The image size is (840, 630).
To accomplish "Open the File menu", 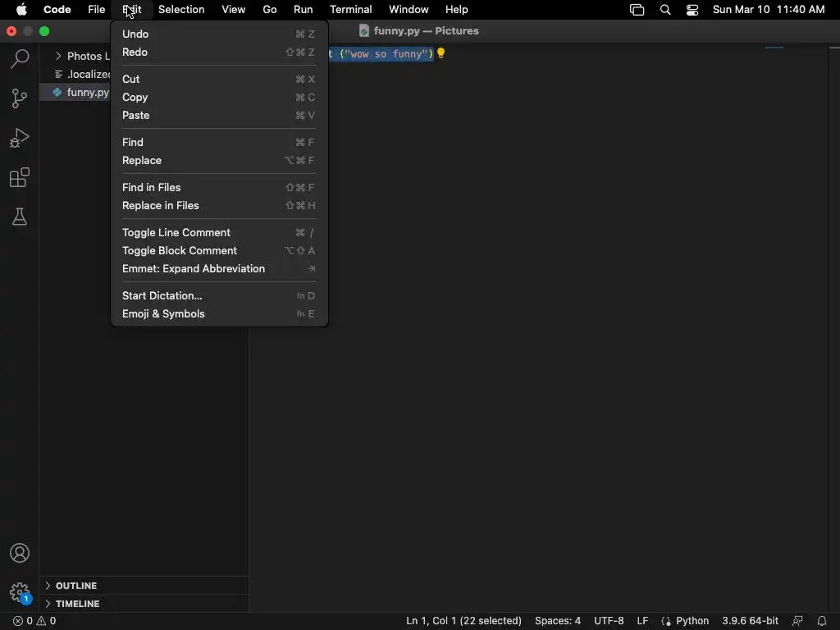I will 97,10.
